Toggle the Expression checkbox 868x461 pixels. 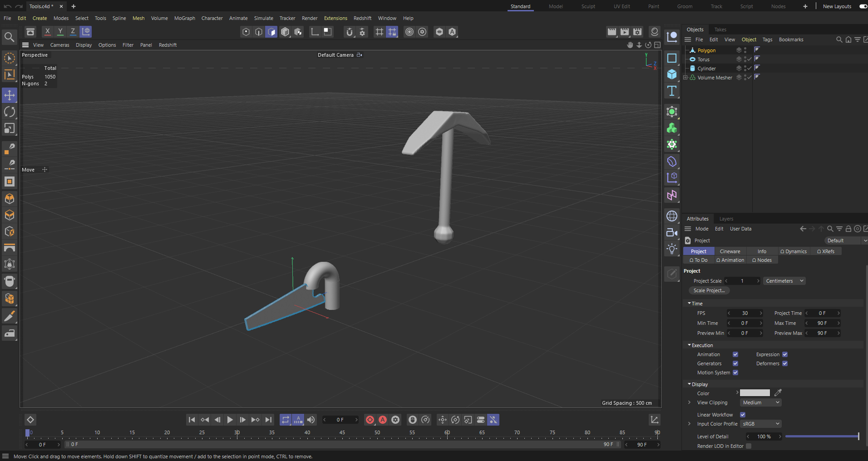click(785, 354)
